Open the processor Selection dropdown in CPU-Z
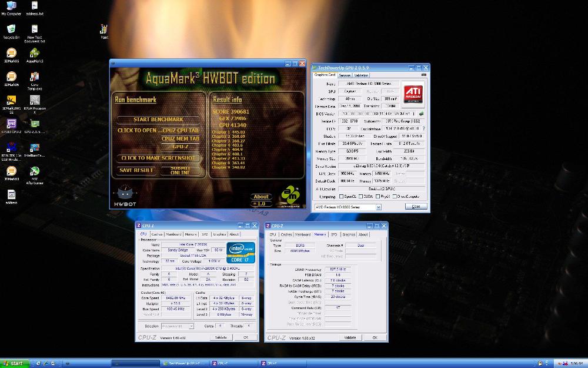588x368 pixels. click(178, 326)
